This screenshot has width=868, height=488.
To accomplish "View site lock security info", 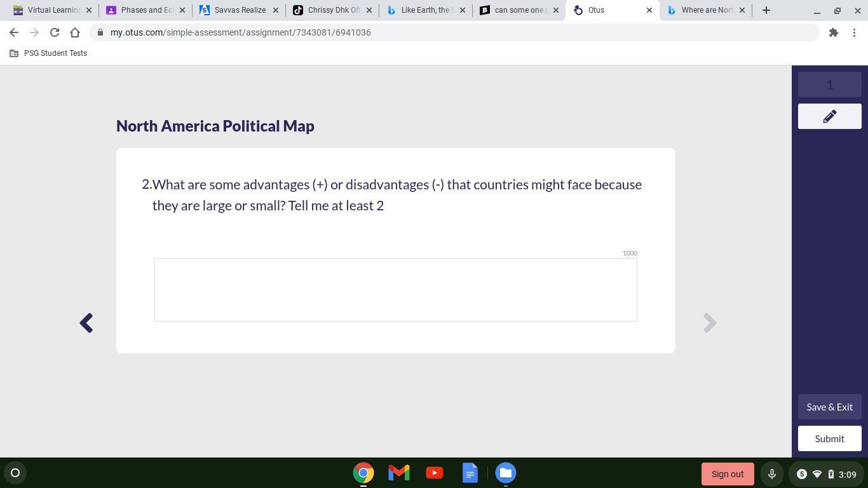I will pyautogui.click(x=100, y=32).
